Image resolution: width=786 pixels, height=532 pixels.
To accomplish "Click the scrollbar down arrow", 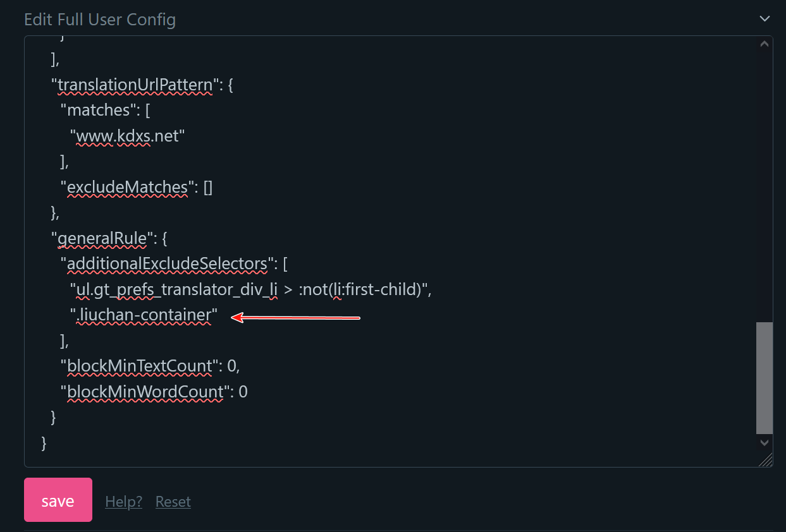I will point(764,443).
